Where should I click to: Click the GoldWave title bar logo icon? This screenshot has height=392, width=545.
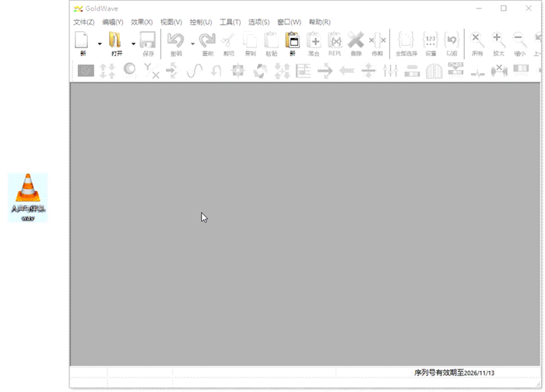coord(78,9)
